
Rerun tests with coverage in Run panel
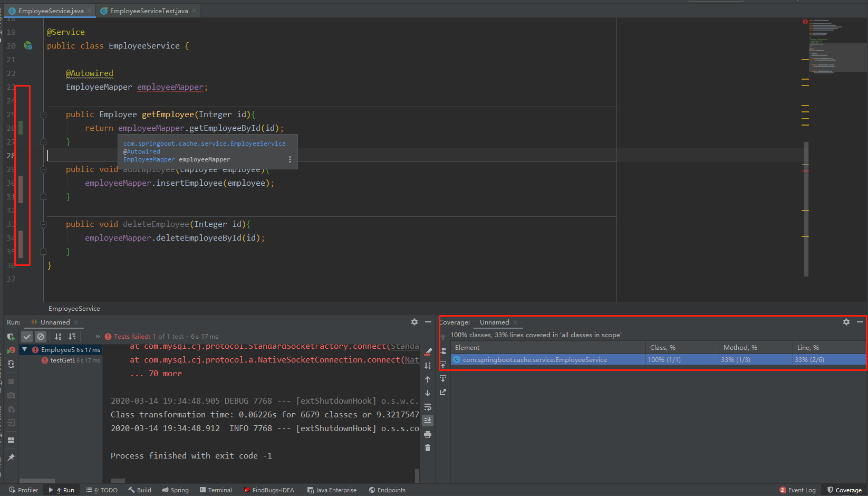tap(11, 336)
